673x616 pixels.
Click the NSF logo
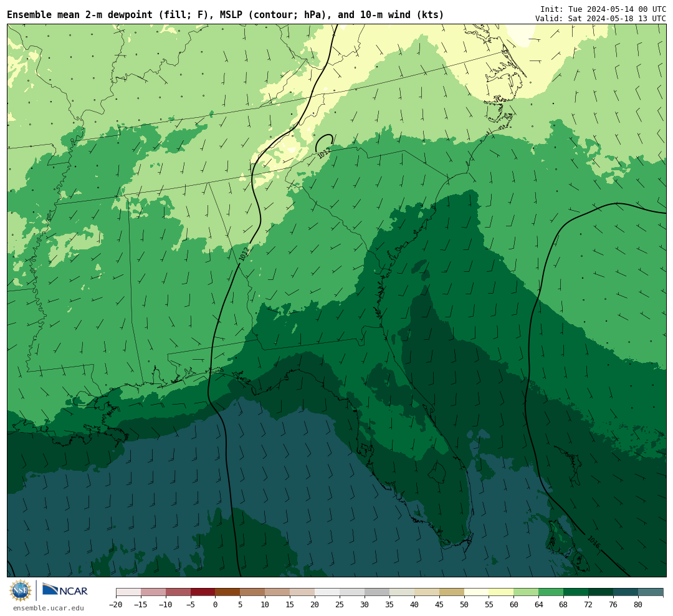21,590
